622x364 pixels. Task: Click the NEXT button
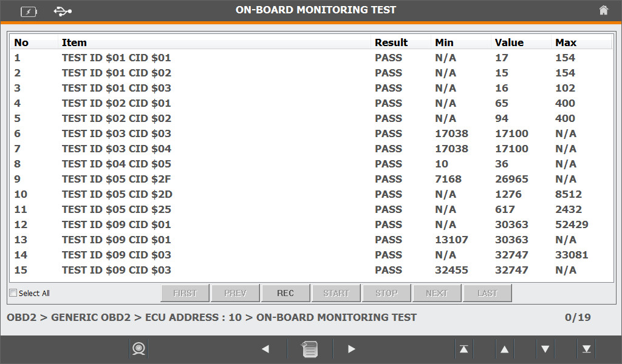tap(437, 293)
